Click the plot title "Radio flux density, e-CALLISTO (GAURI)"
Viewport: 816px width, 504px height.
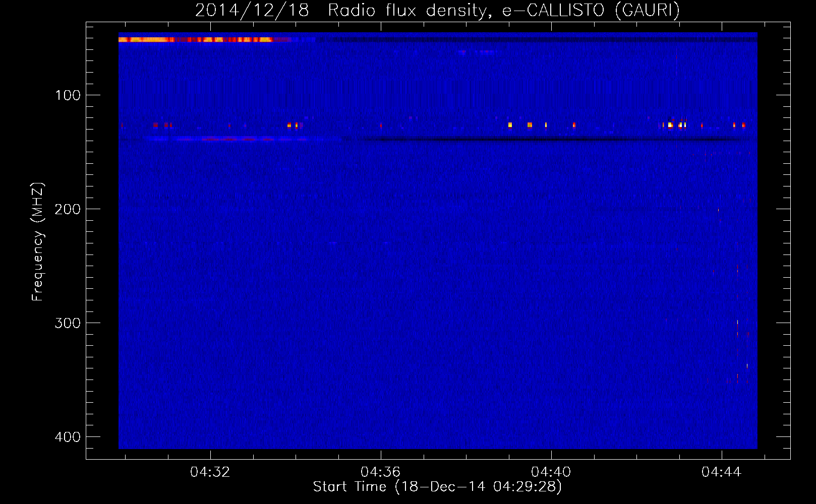503,11
